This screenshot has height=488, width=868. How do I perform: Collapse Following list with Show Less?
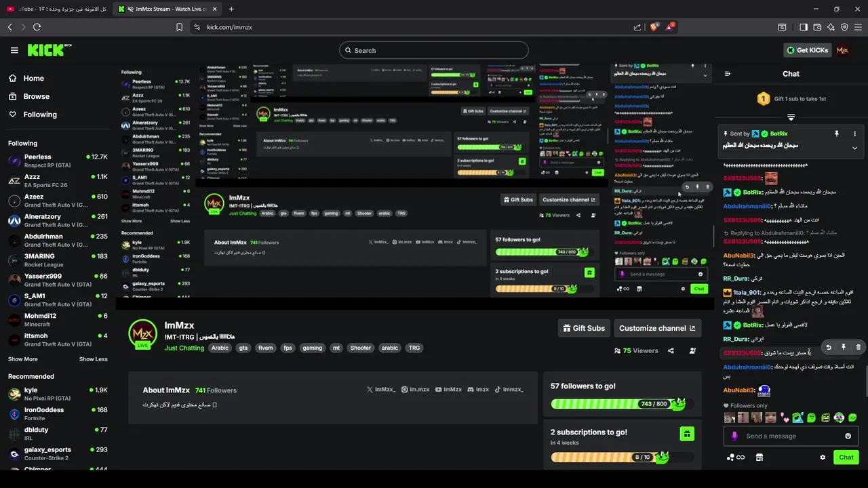point(94,359)
